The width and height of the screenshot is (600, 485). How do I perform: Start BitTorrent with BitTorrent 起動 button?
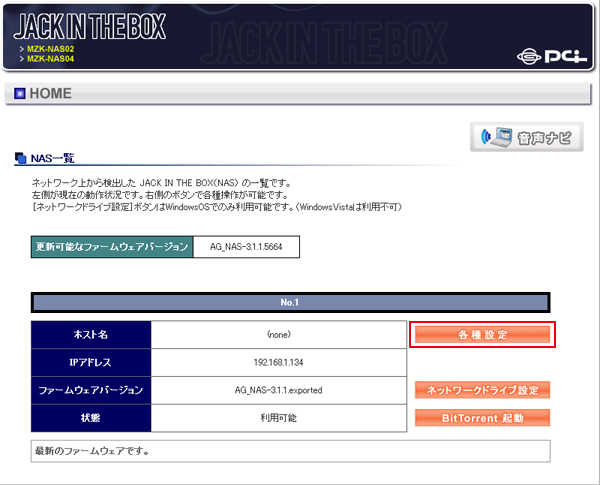[483, 418]
